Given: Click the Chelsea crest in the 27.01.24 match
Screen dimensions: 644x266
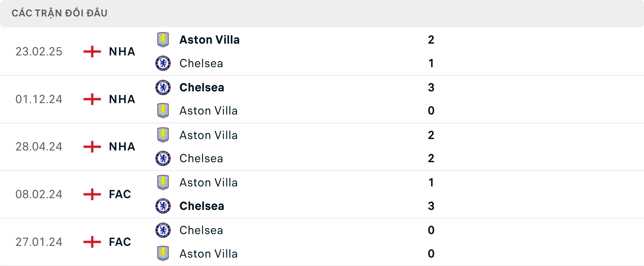Looking at the screenshot, I should (x=163, y=230).
